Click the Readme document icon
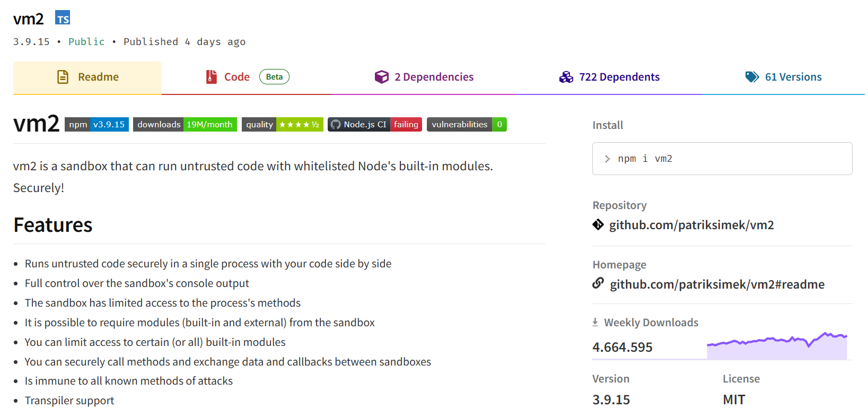The height and width of the screenshot is (417, 868). (x=63, y=77)
